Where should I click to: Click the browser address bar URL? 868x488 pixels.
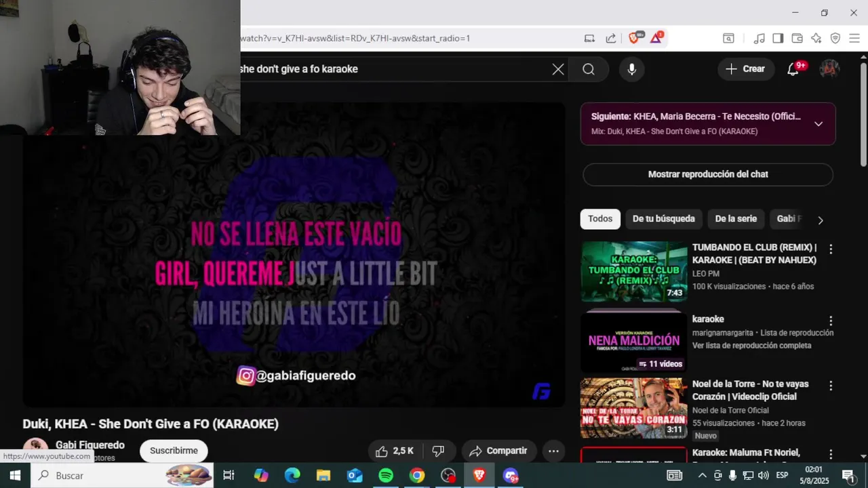pyautogui.click(x=355, y=39)
